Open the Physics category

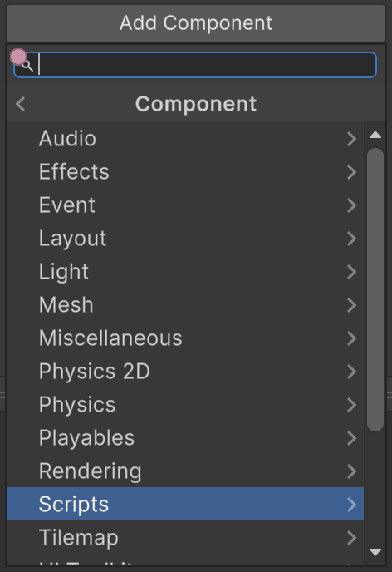(185, 405)
